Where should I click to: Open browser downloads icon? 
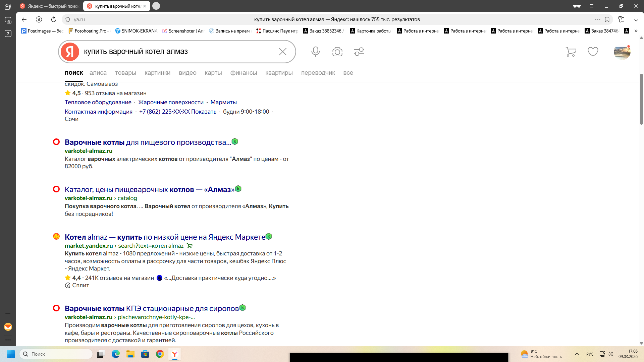pyautogui.click(x=636, y=19)
